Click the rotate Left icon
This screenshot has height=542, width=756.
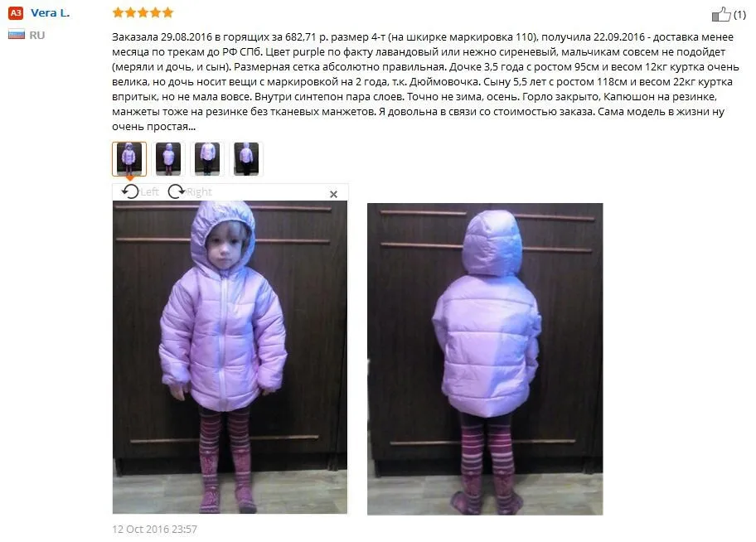tap(129, 191)
